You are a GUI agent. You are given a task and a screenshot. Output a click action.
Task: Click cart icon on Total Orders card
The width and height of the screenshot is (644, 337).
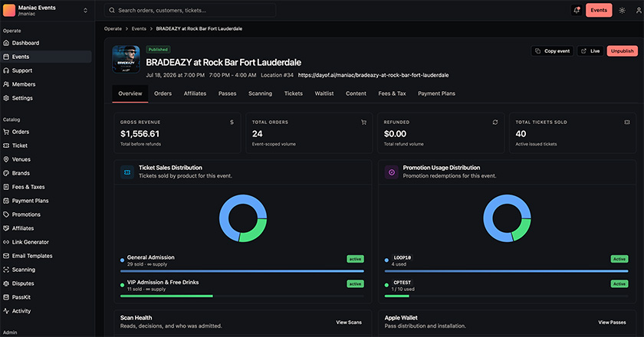point(363,123)
